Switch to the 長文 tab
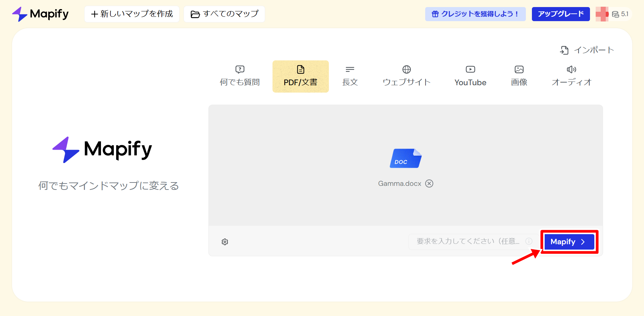 click(x=350, y=76)
